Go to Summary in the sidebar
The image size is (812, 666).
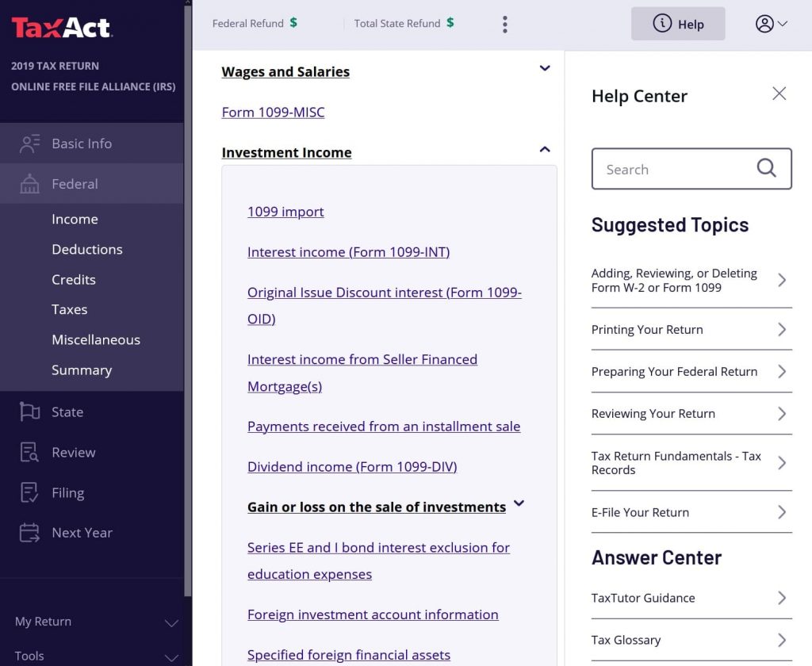[x=82, y=370]
